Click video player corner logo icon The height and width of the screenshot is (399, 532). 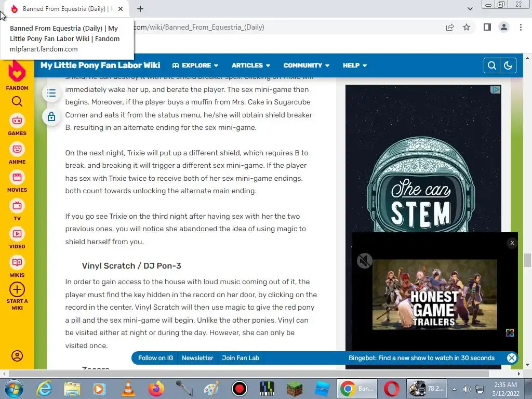(510, 332)
